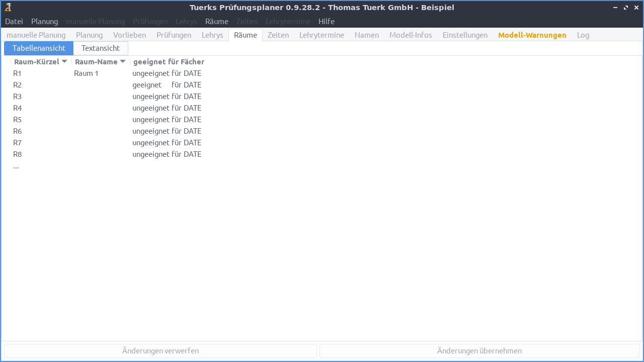Open the Raum-Name column sort dropdown
Image resolution: width=644 pixels, height=362 pixels.
coord(123,61)
